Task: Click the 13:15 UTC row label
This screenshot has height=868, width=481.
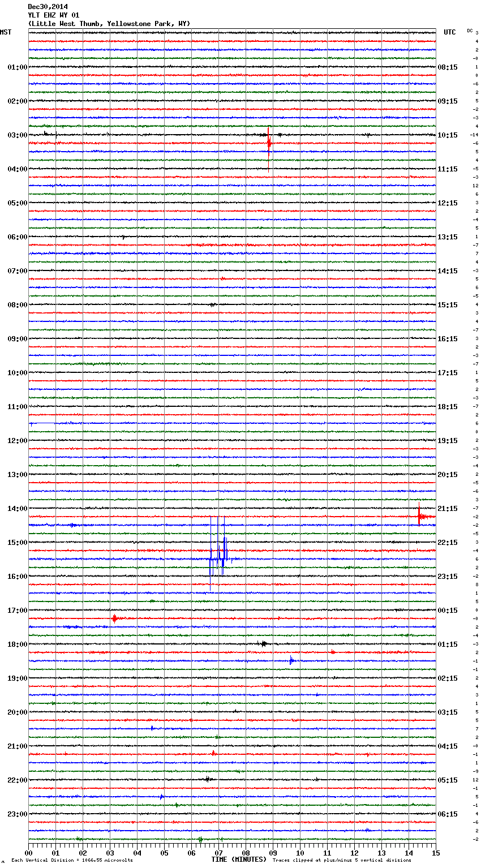Action: 448,237
